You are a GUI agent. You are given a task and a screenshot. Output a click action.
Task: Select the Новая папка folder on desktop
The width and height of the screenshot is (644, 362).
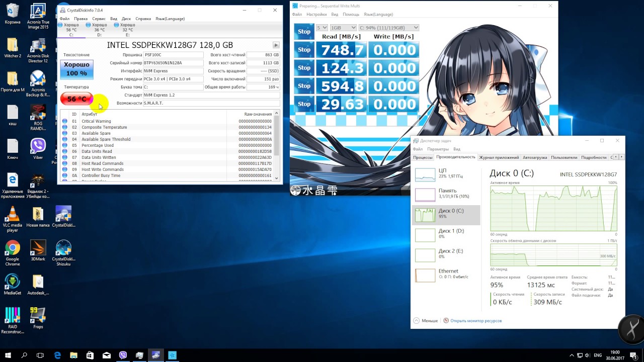[x=38, y=217]
